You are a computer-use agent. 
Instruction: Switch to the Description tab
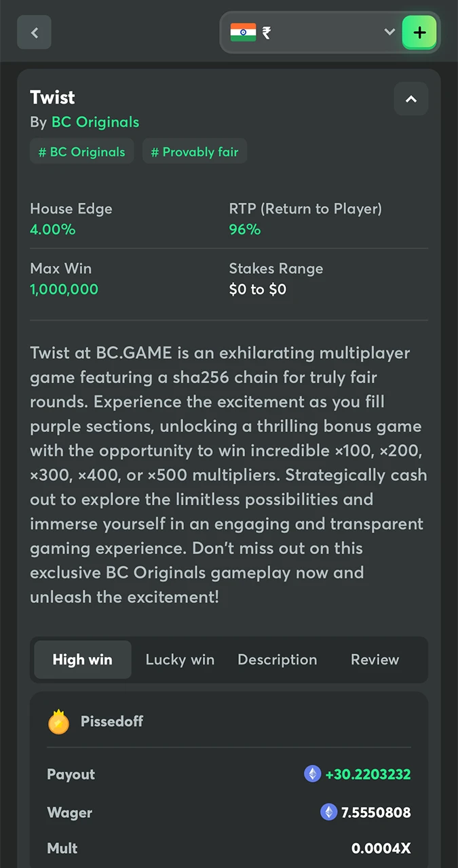pos(277,659)
